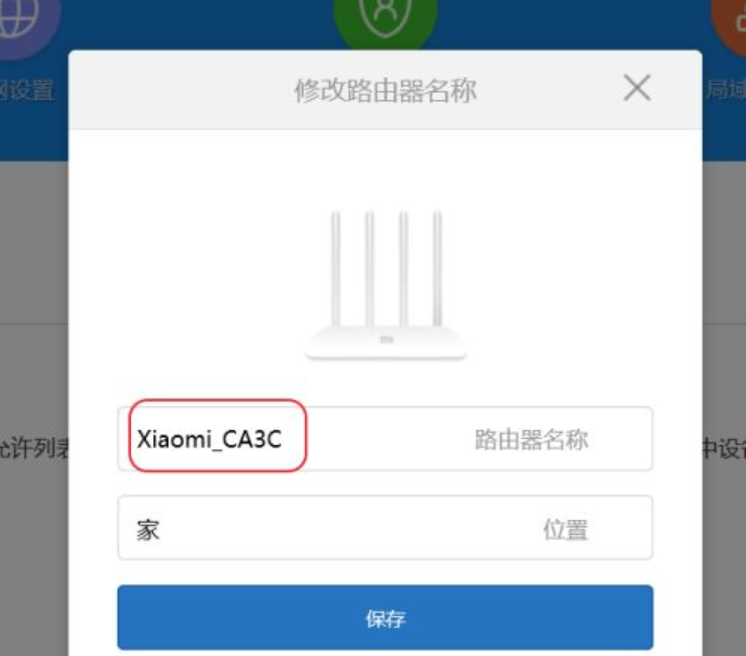Select the 允许列表 text at left edge
The height and width of the screenshot is (656, 746).
[34, 449]
